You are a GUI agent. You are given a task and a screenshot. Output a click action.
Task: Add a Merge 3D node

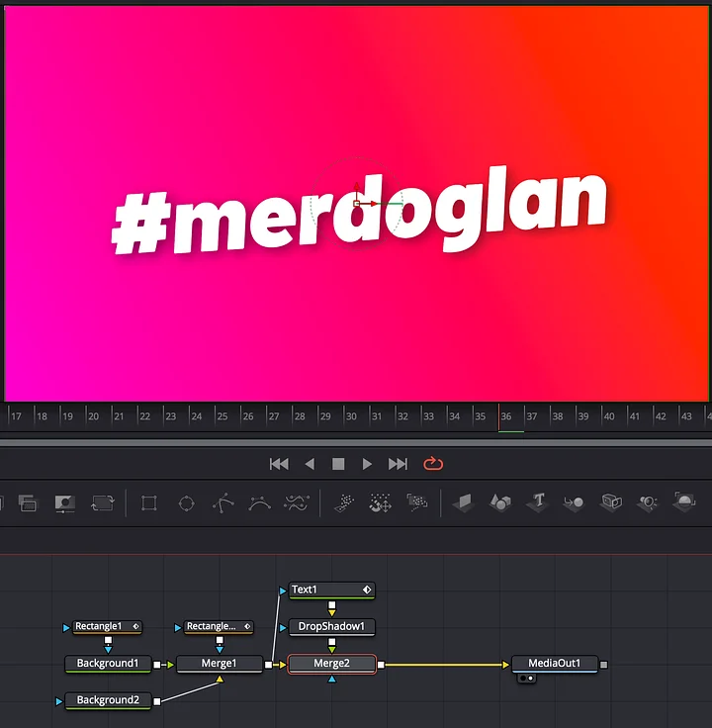[574, 502]
